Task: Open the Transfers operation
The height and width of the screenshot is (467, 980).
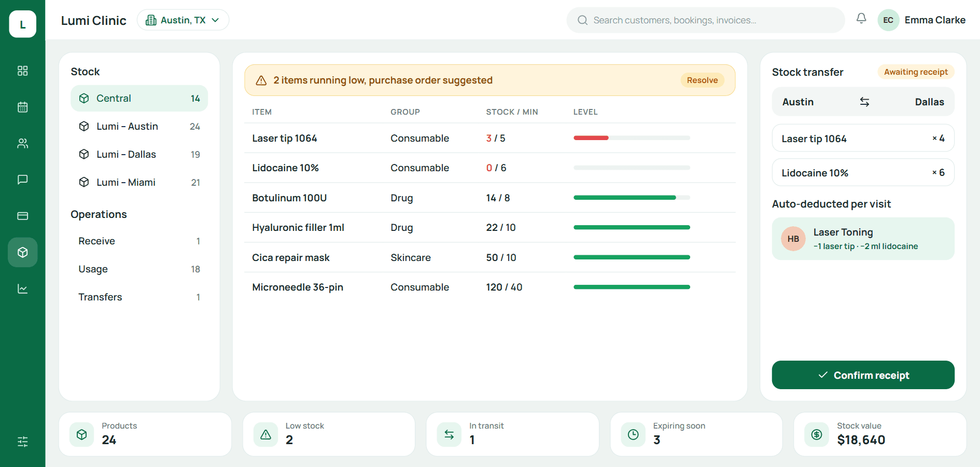Action: pyautogui.click(x=139, y=297)
